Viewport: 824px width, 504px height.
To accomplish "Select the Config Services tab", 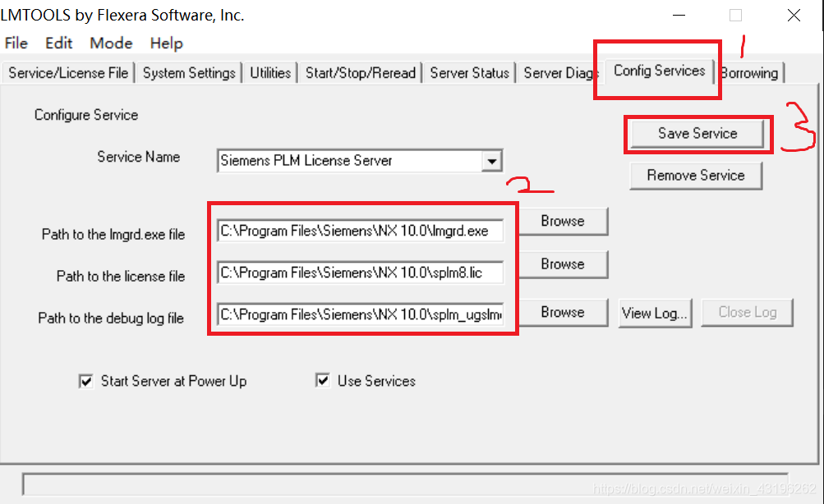I will coord(660,71).
